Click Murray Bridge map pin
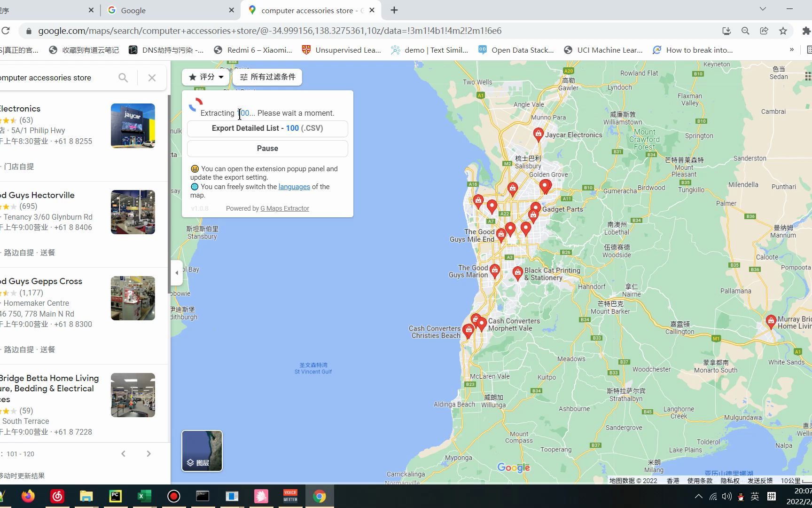The image size is (812, 508). [x=771, y=322]
